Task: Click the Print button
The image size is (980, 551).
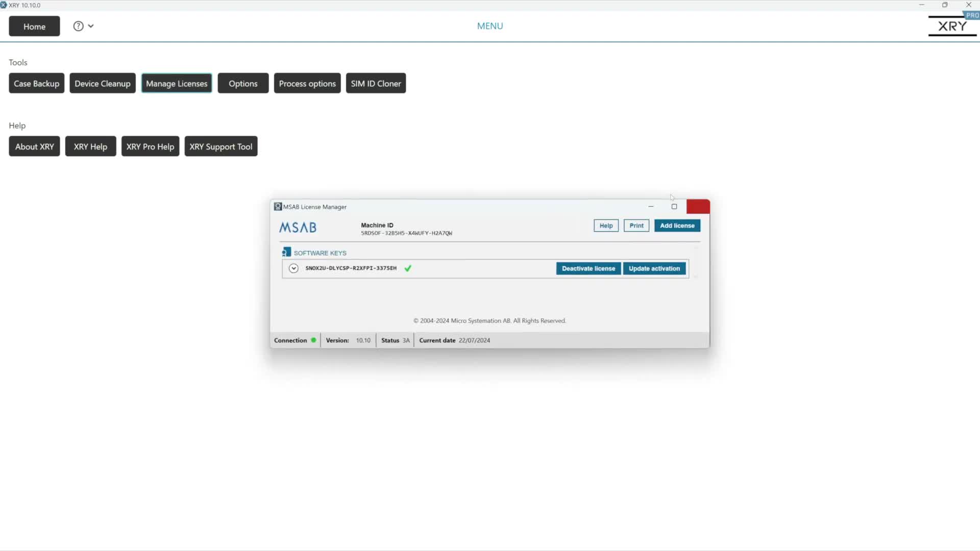Action: pos(636,226)
